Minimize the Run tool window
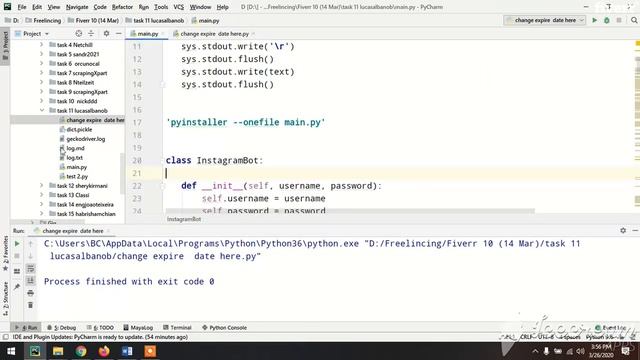 [x=635, y=231]
